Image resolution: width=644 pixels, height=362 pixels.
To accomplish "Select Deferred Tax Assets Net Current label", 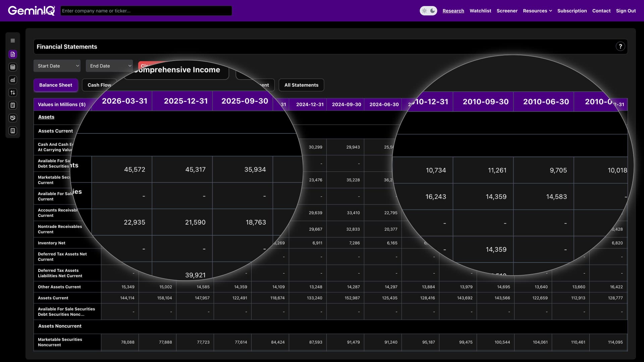I will click(x=62, y=257).
